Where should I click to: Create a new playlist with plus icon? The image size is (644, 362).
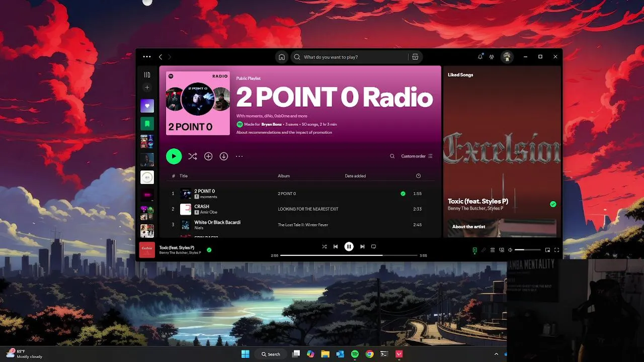click(147, 87)
